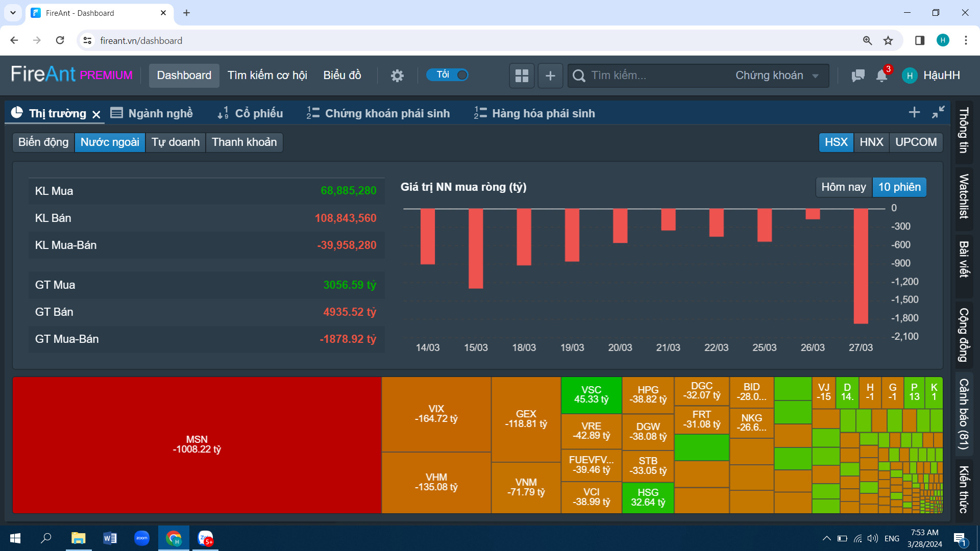Switch exchange to HNX
The image size is (980, 551).
[x=871, y=142]
